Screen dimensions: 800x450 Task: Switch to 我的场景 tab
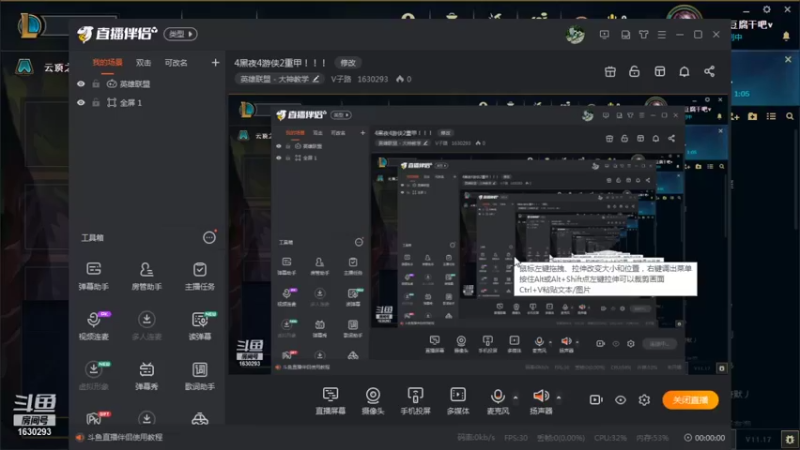pos(107,63)
